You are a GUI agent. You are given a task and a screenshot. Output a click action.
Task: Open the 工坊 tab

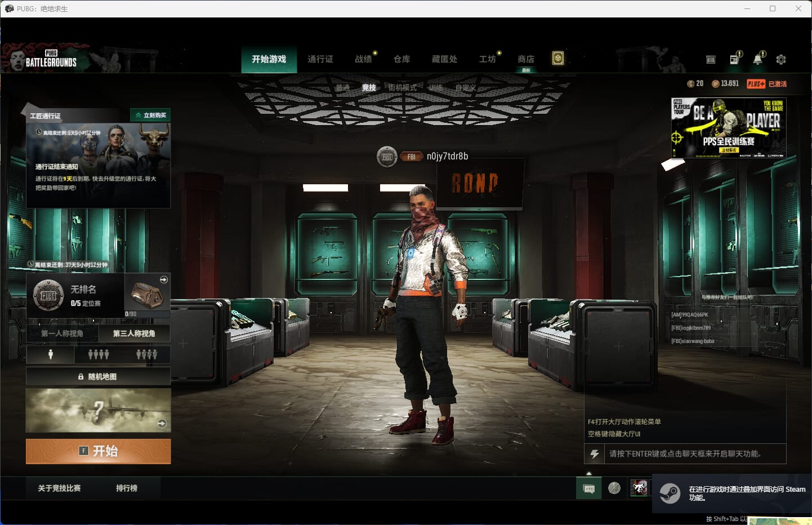488,59
